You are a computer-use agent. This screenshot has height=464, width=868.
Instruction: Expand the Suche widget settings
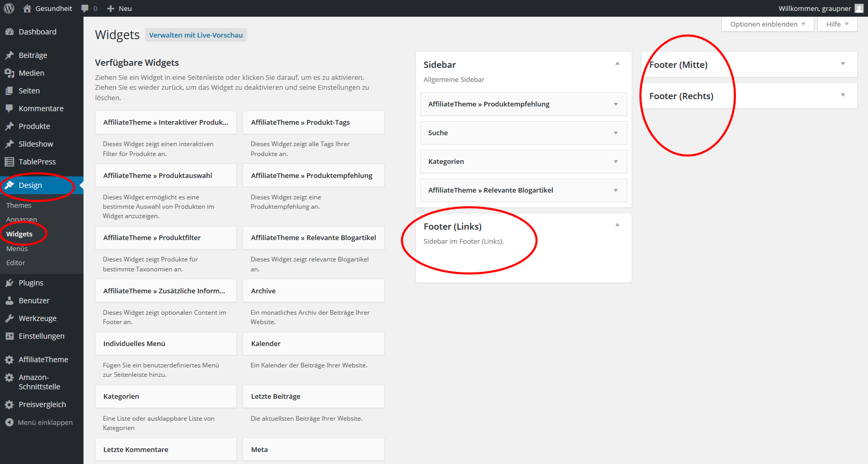616,133
